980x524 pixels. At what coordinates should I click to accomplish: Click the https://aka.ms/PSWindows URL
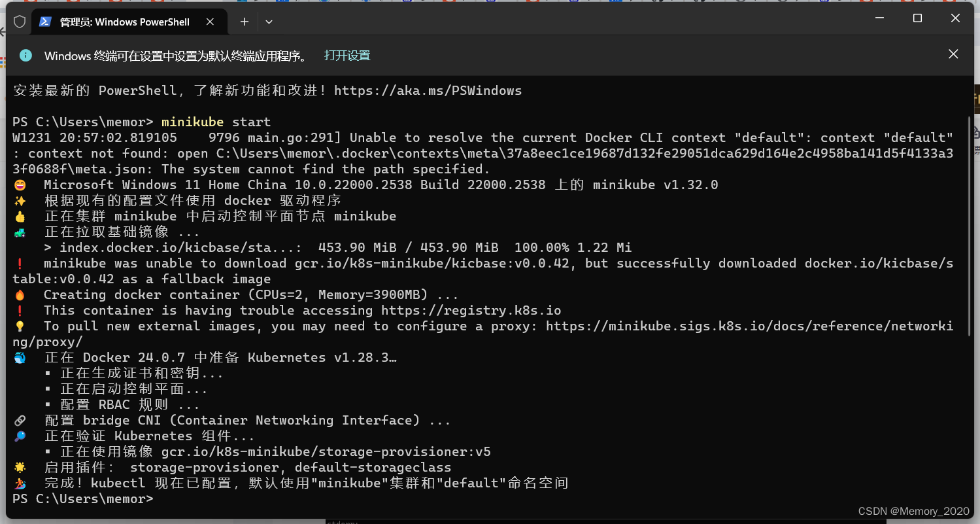[x=428, y=90]
